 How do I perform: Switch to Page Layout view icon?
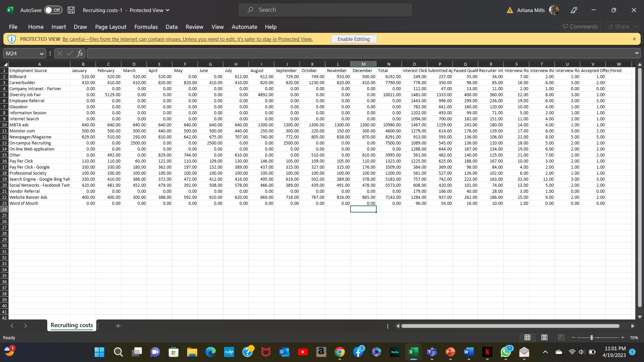(x=544, y=337)
